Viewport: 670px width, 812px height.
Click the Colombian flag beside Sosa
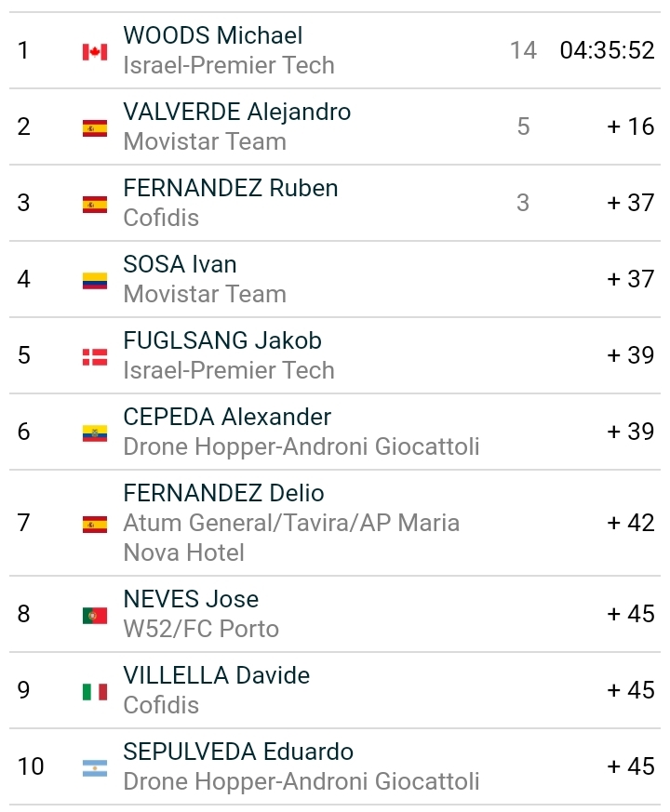point(95,280)
